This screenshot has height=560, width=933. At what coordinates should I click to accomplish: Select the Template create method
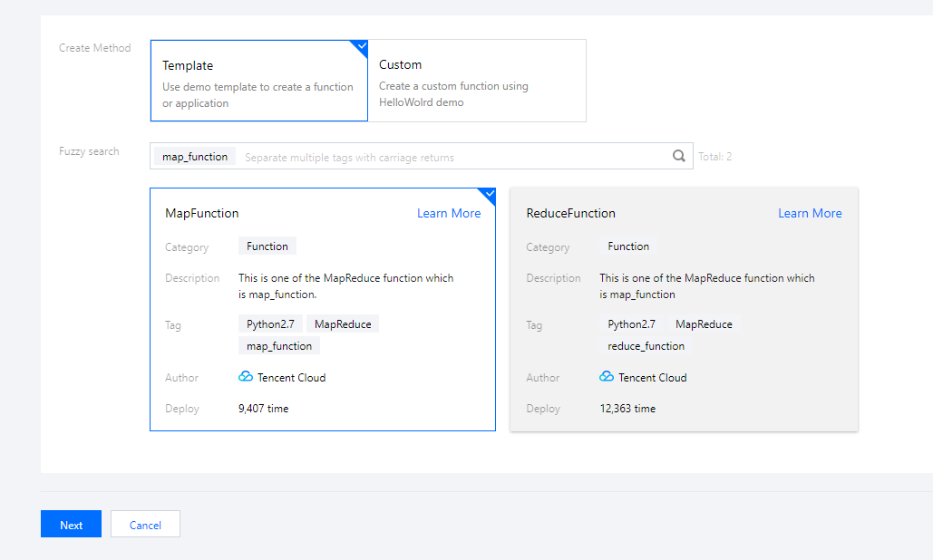coord(258,81)
